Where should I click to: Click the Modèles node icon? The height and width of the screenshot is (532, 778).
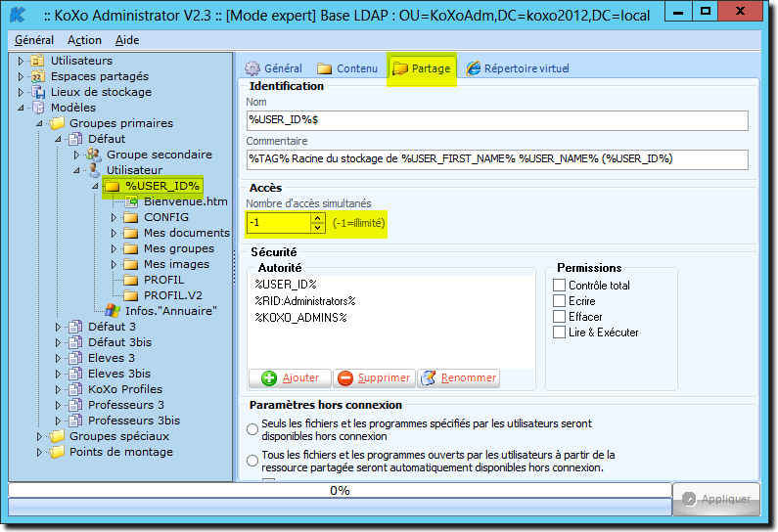38,108
